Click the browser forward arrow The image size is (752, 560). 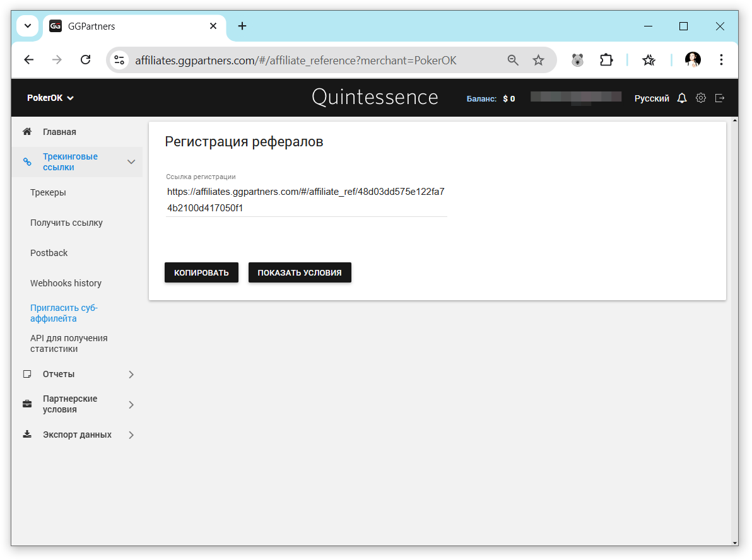[57, 60]
